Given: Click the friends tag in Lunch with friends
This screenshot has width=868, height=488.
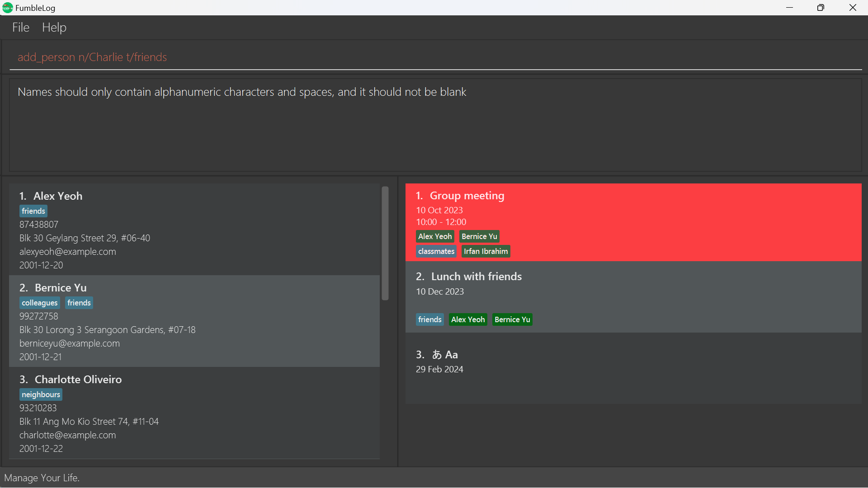Looking at the screenshot, I should pos(429,319).
